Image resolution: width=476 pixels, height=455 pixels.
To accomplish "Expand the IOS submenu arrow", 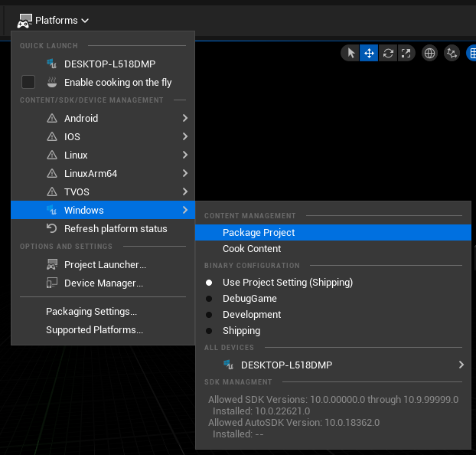I will click(185, 136).
